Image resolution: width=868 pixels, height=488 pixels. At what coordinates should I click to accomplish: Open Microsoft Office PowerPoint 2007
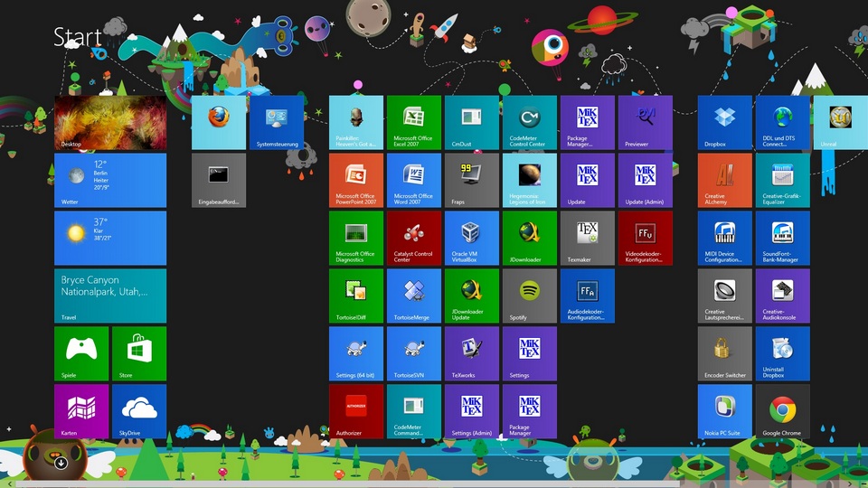[356, 181]
